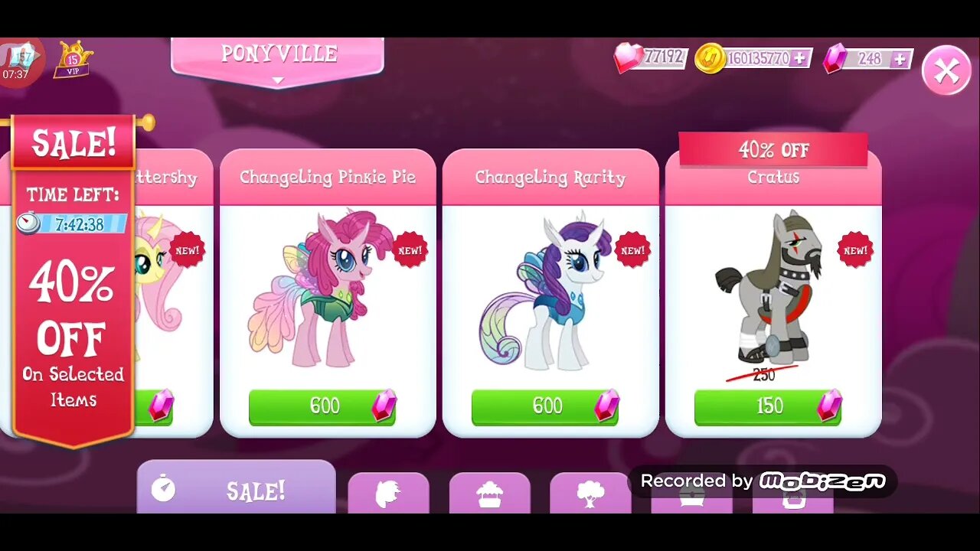Add more bits with coin plus icon
Image resolution: width=980 pixels, height=551 pixels.
coord(799,58)
